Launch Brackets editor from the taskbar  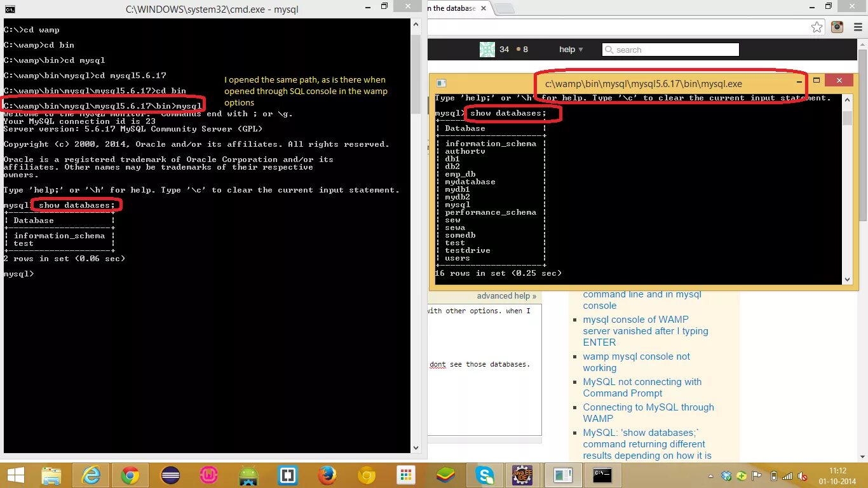(x=288, y=475)
